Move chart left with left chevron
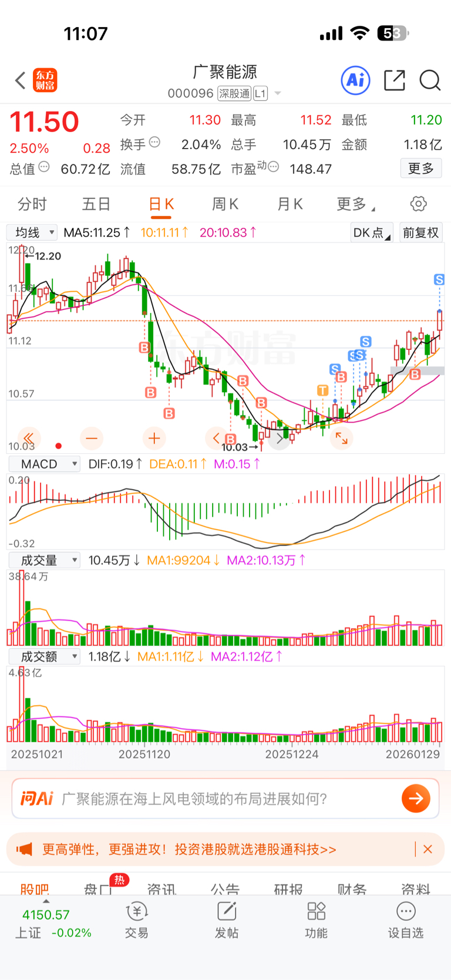 [x=216, y=438]
